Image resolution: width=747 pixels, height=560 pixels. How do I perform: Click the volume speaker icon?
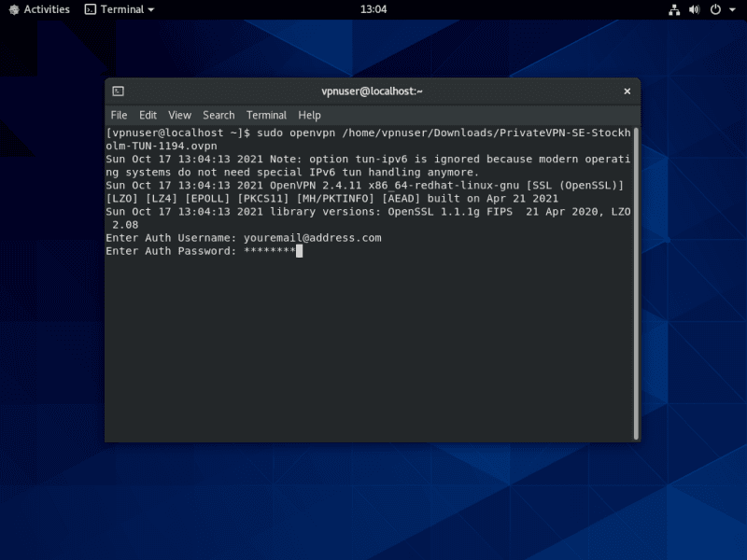pyautogui.click(x=695, y=9)
